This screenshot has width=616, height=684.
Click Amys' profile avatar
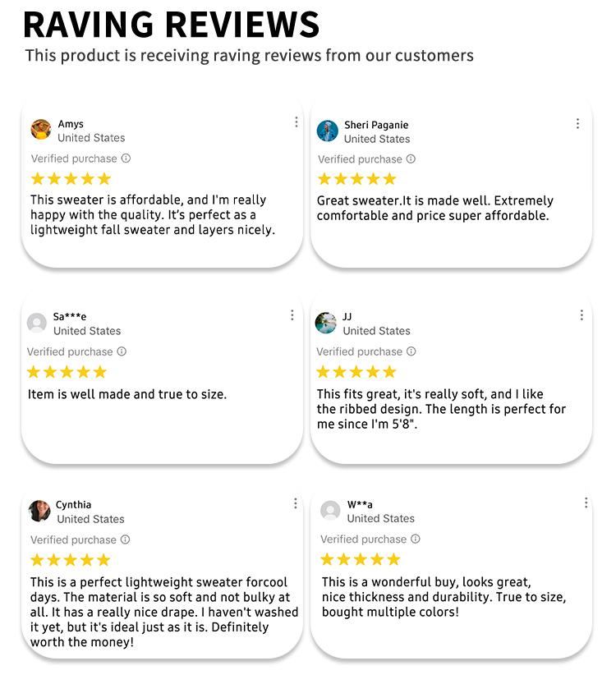(x=41, y=130)
